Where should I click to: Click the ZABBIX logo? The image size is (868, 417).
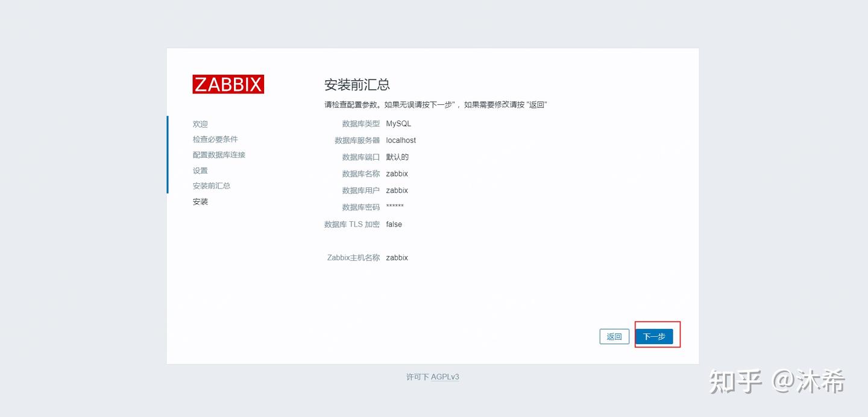[x=228, y=84]
